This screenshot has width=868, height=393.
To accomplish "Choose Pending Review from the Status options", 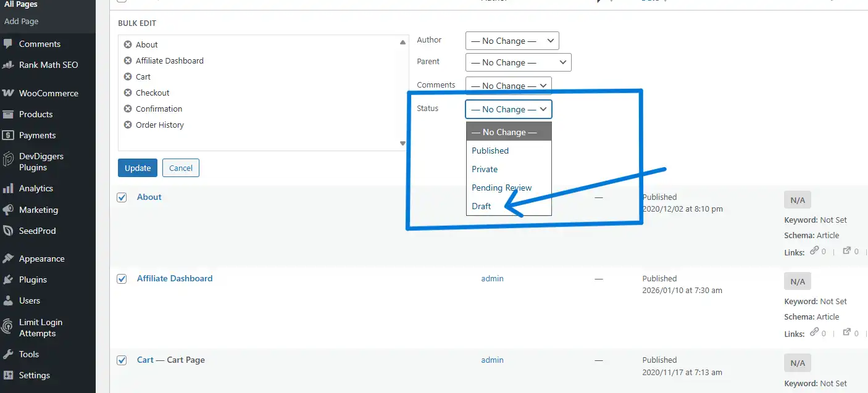I will 509,188.
